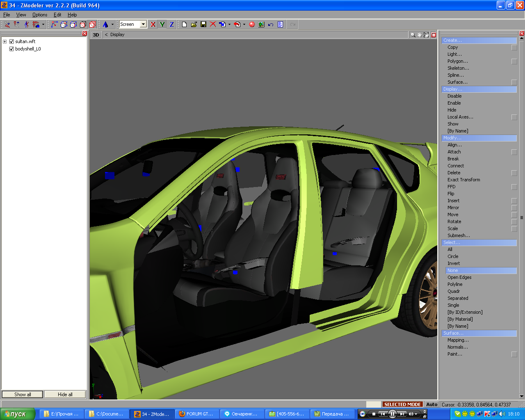Viewport: 525px width, 420px height.
Task: Click the New file toolbar icon
Action: pyautogui.click(x=185, y=25)
